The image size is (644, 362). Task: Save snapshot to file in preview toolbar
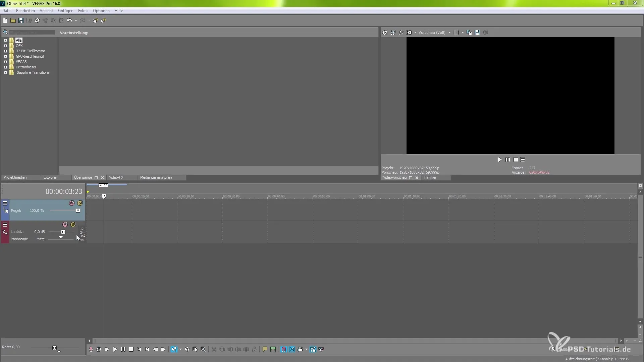[x=477, y=33]
